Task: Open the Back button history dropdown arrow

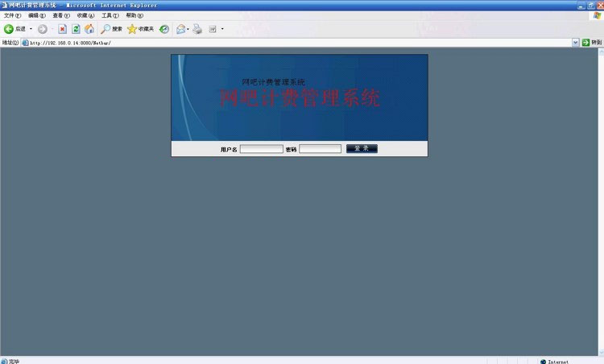Action: (x=31, y=29)
